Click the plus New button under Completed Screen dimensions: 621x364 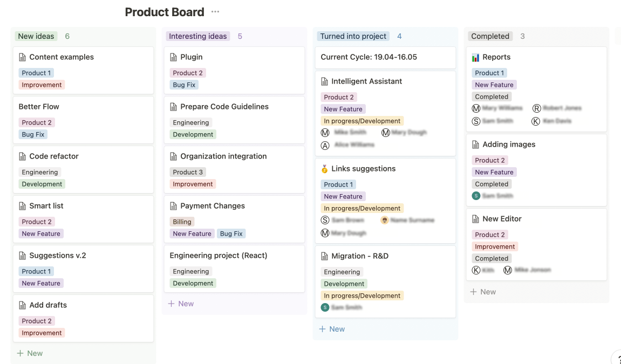pyautogui.click(x=483, y=292)
